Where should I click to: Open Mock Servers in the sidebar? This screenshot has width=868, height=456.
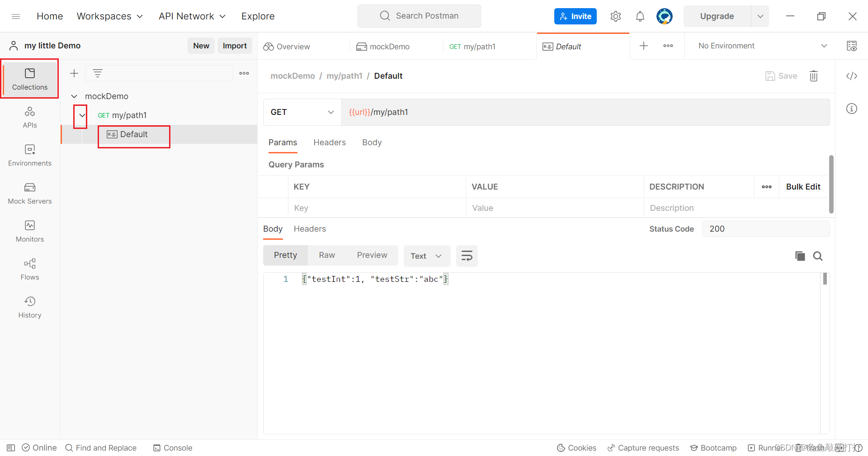point(30,193)
